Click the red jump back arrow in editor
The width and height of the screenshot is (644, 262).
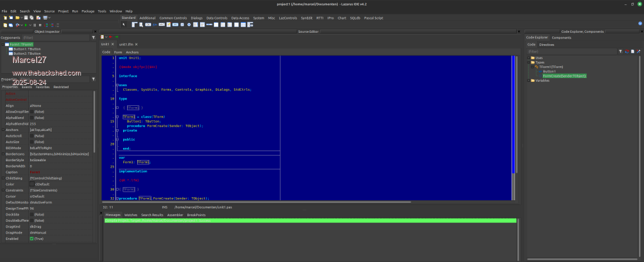pyautogui.click(x=111, y=37)
